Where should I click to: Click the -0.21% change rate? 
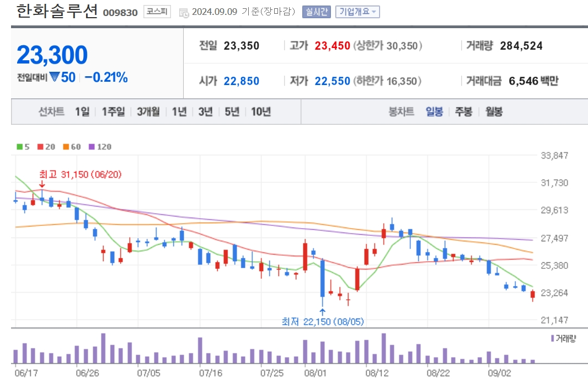106,77
